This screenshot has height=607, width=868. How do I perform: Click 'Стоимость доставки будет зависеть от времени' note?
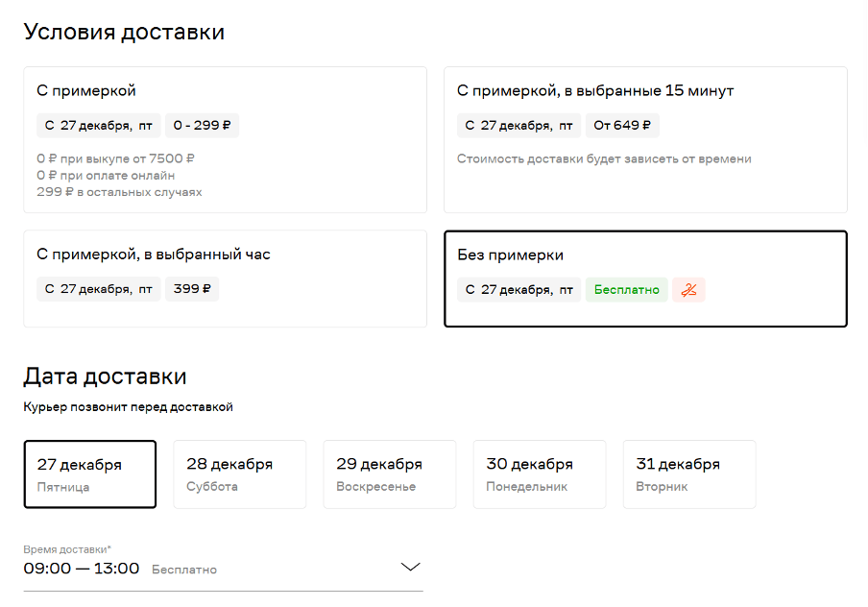pyautogui.click(x=604, y=159)
